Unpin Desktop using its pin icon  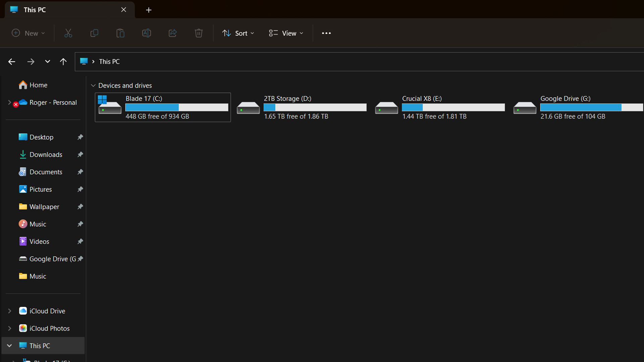(x=80, y=137)
